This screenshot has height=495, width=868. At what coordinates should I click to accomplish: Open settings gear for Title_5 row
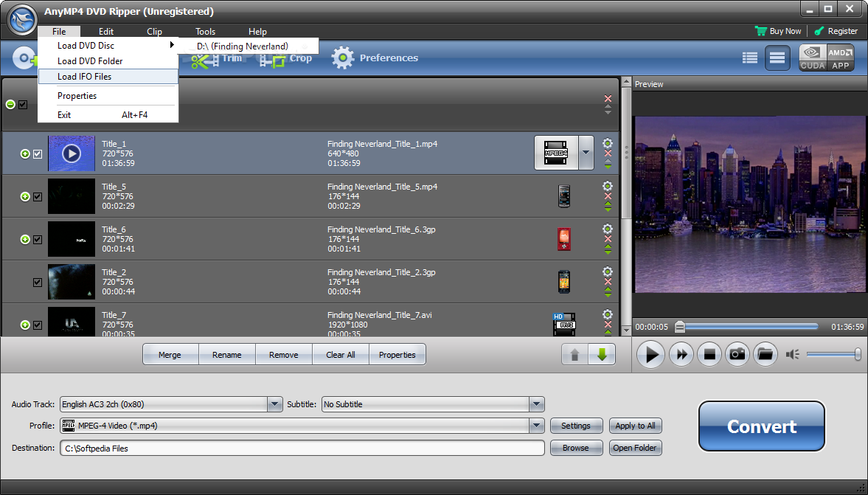click(607, 185)
